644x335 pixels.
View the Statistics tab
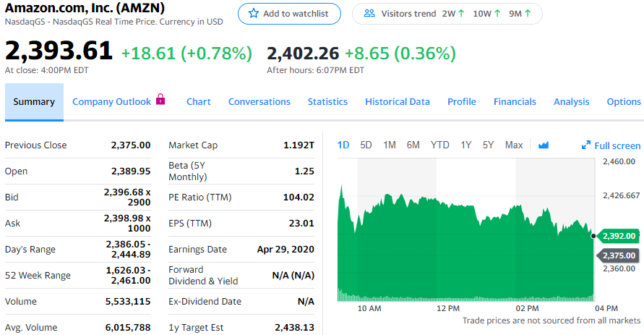point(327,102)
